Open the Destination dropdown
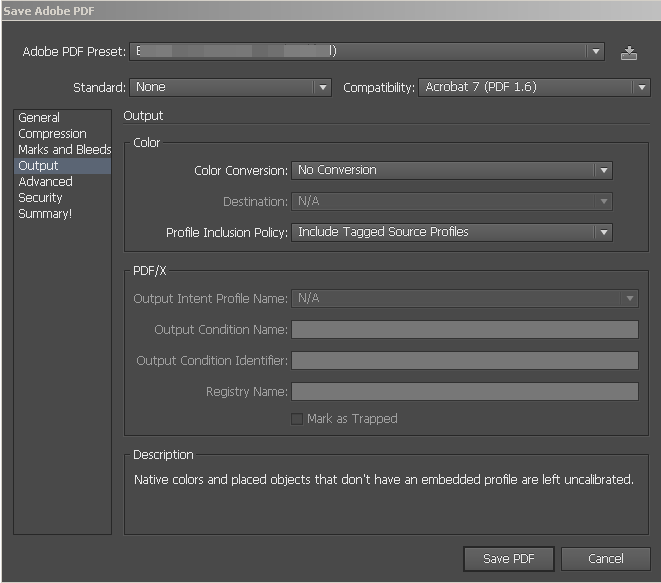Image resolution: width=661 pixels, height=583 pixels. pyautogui.click(x=451, y=202)
